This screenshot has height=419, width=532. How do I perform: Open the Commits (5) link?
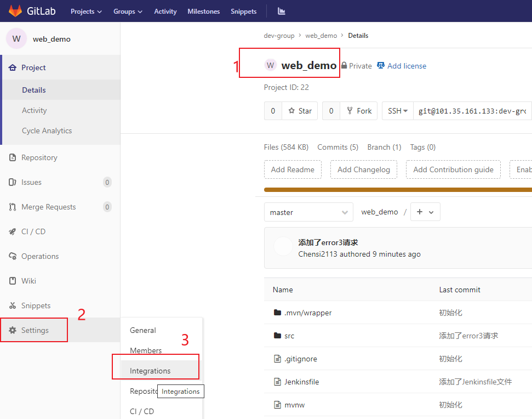coord(337,147)
